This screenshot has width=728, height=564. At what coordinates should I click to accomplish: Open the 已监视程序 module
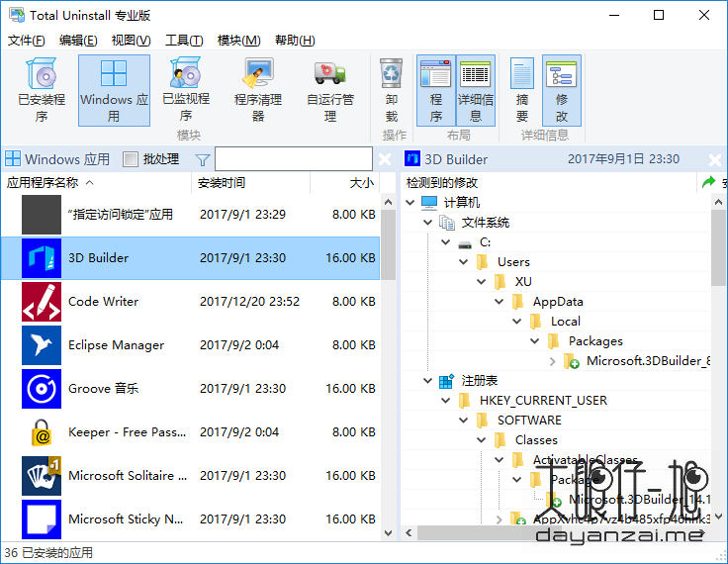click(x=186, y=90)
